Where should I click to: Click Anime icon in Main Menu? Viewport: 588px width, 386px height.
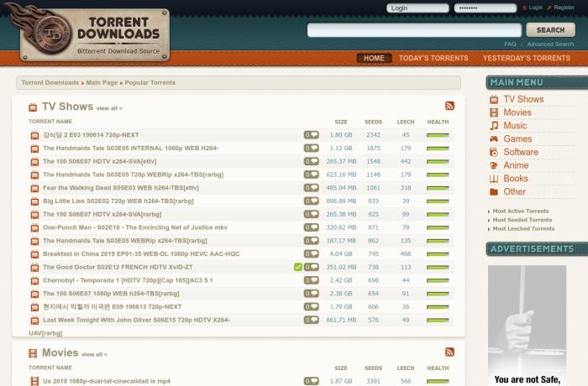pos(494,165)
